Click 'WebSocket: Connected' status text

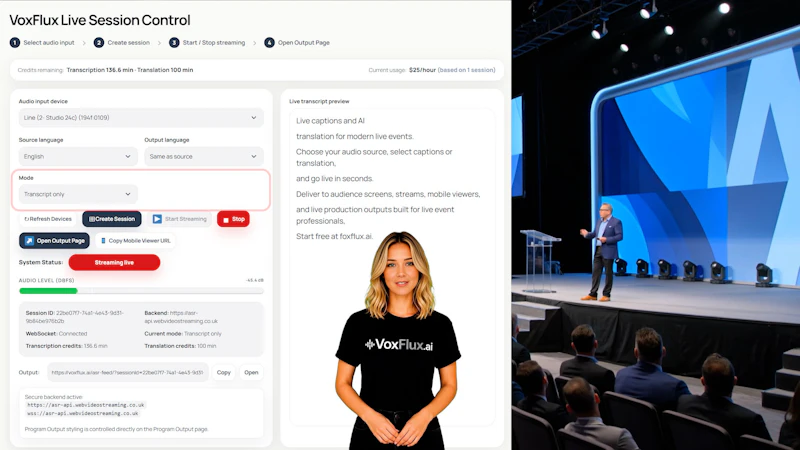57,334
